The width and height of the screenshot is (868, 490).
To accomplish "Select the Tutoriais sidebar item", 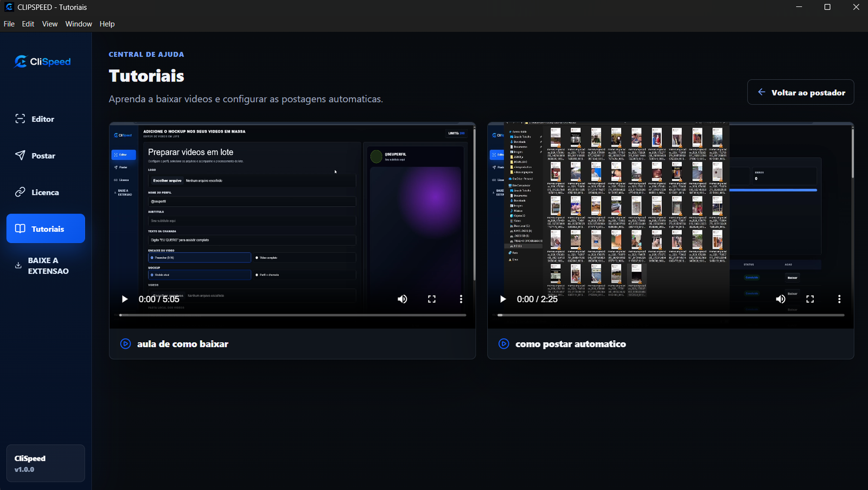I will pyautogui.click(x=46, y=228).
